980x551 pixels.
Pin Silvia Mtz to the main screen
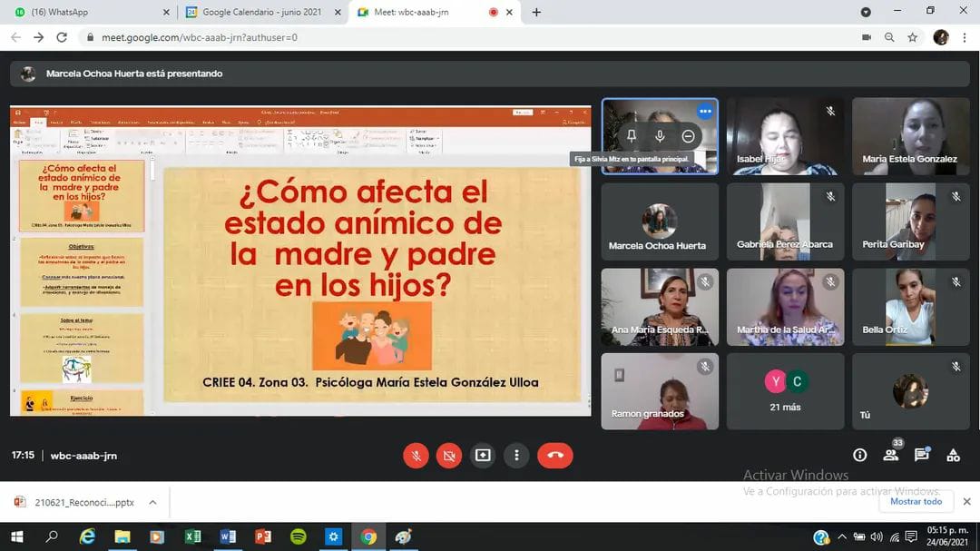tap(632, 136)
